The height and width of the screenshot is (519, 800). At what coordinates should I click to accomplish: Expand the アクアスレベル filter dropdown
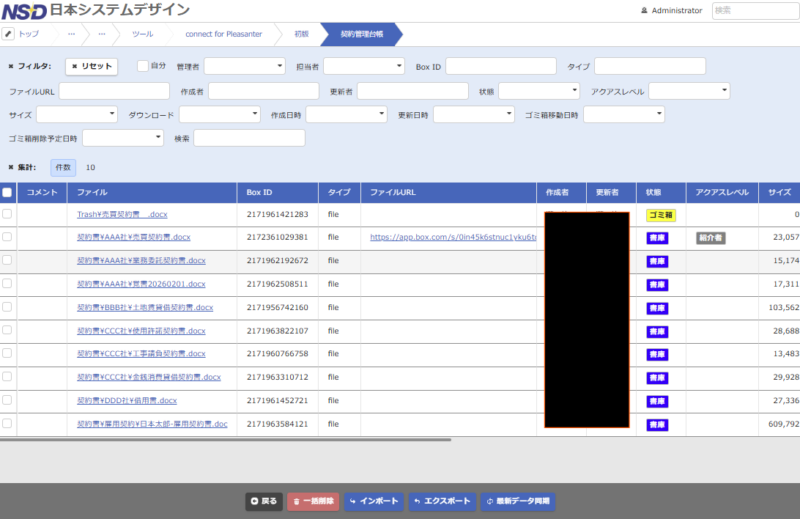point(689,91)
